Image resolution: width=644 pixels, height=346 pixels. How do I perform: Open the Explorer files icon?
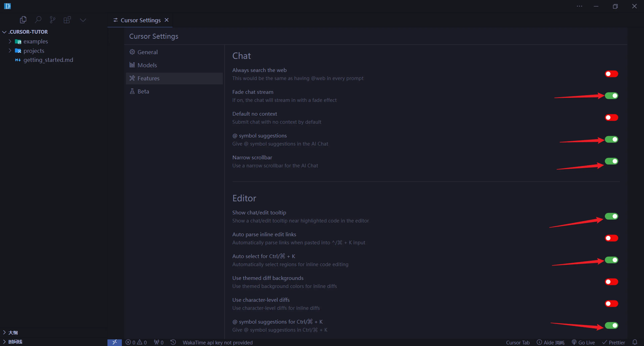click(23, 20)
